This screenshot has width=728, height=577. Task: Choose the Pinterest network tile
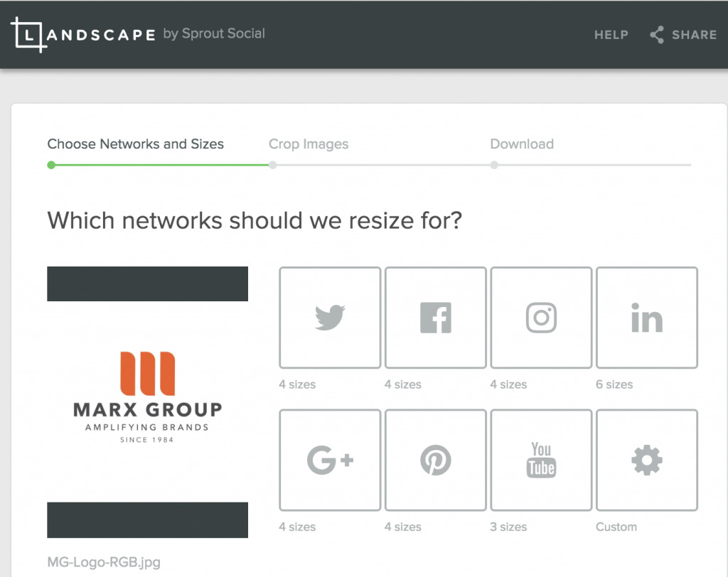436,460
